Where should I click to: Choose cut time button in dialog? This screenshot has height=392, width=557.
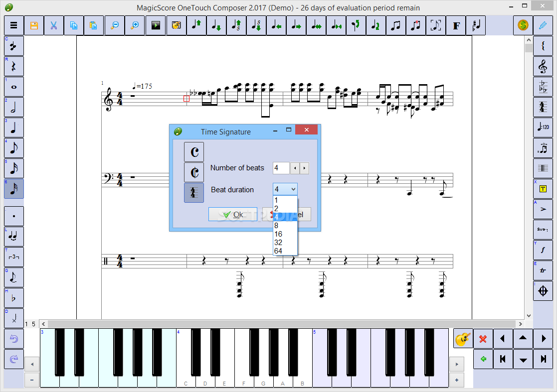194,172
